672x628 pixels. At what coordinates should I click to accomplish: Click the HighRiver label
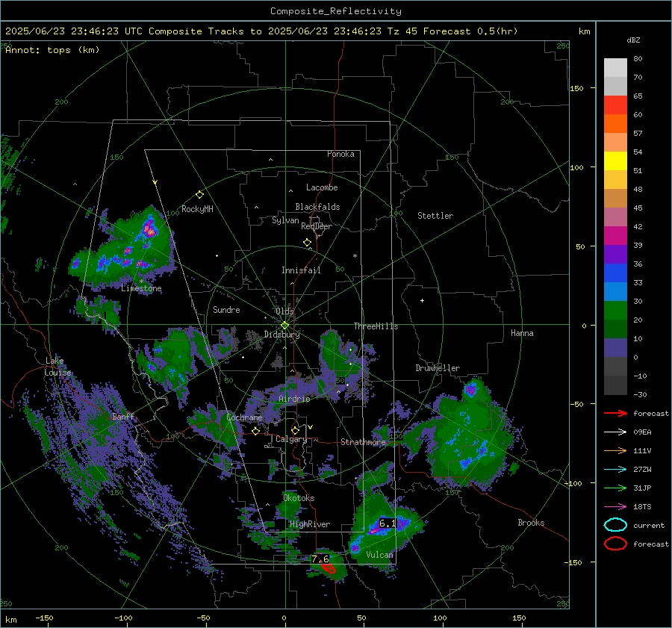(x=310, y=524)
